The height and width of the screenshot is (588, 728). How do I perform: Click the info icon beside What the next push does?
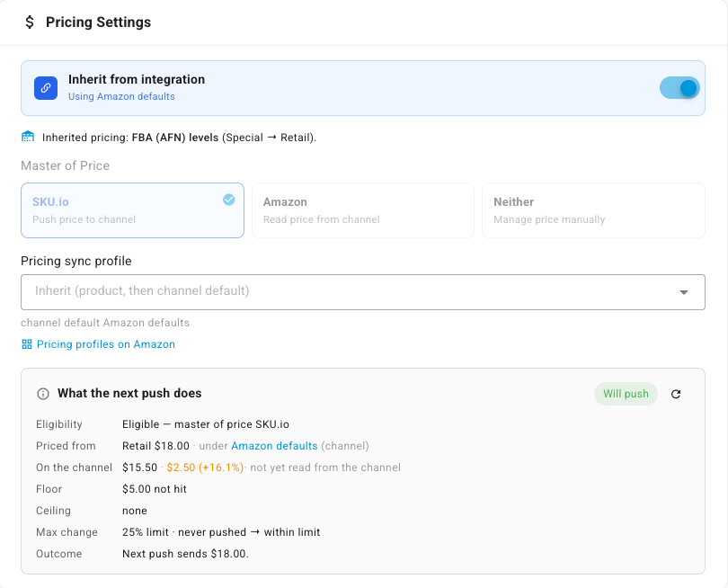click(43, 394)
